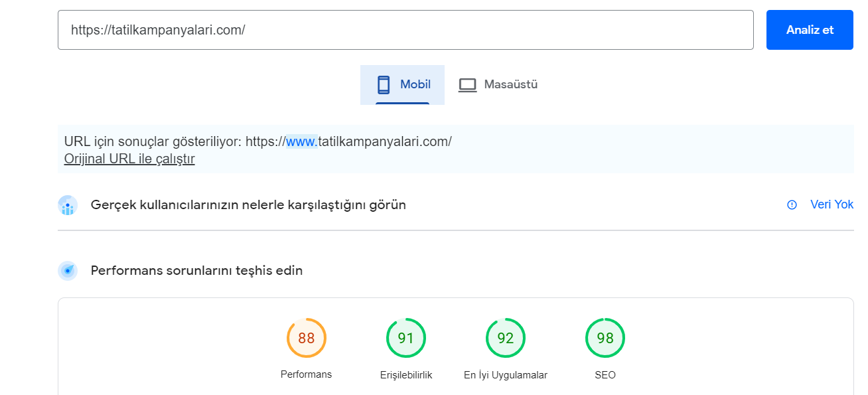This screenshot has height=395, width=868.
Task: Click the desktop monitor icon
Action: 468,85
